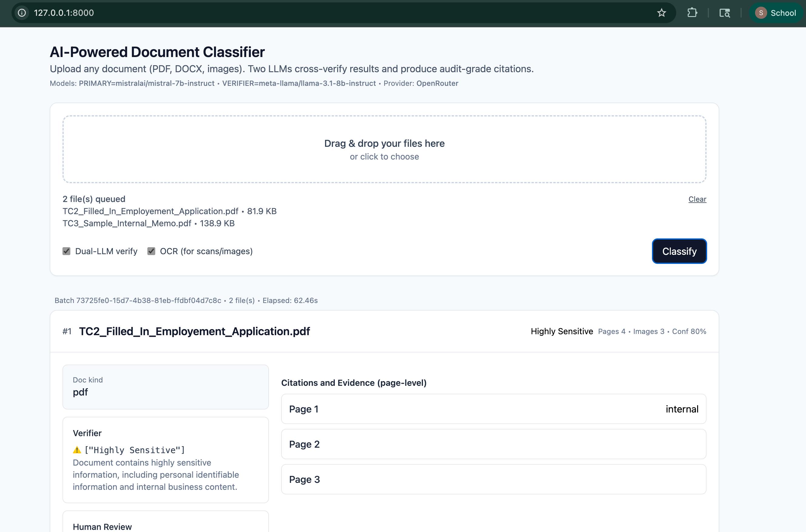The width and height of the screenshot is (806, 532).
Task: Click the Doc kind pdf card
Action: (166, 387)
